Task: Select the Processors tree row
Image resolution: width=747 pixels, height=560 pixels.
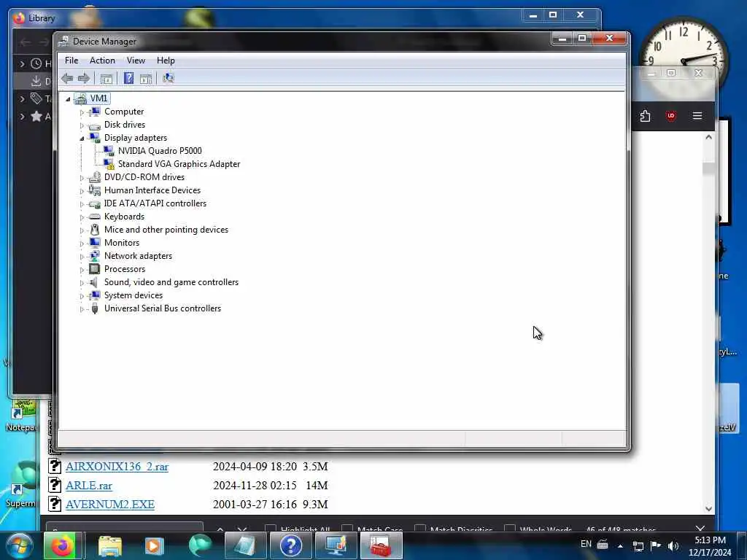Action: [x=125, y=269]
